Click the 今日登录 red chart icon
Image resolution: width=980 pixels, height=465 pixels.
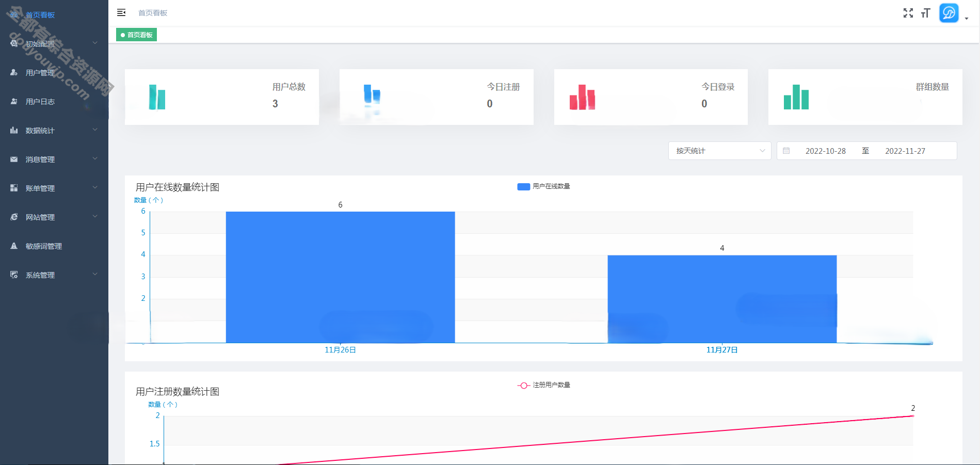582,97
